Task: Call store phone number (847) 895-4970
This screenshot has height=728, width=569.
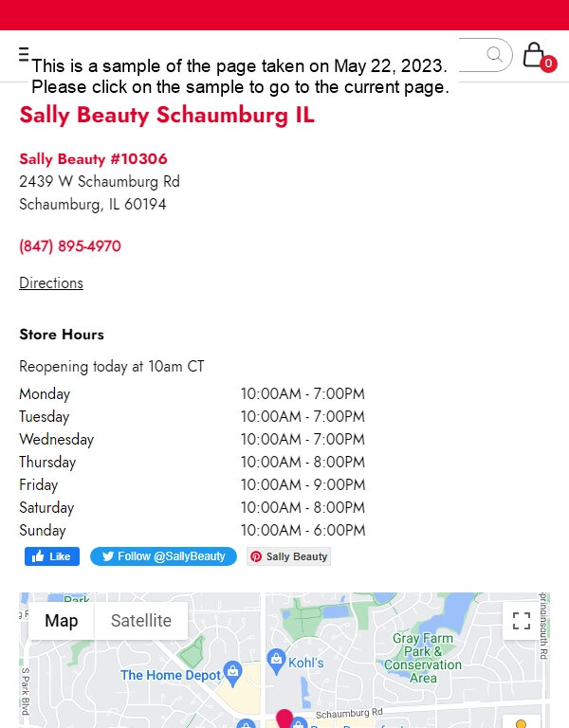Action: 70,246
